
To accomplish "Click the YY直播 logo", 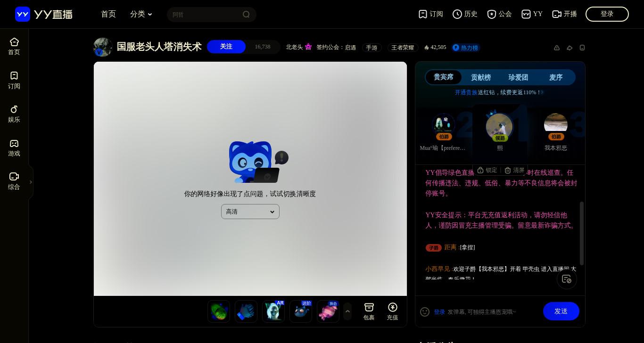I will click(x=44, y=14).
